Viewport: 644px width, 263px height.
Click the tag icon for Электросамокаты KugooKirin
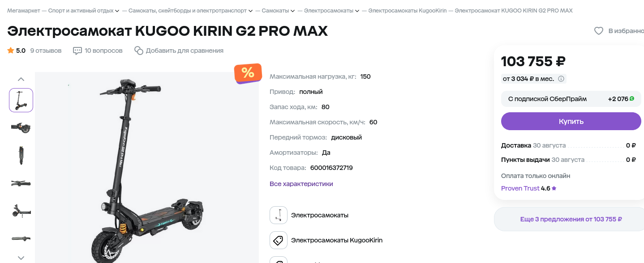pyautogui.click(x=278, y=240)
